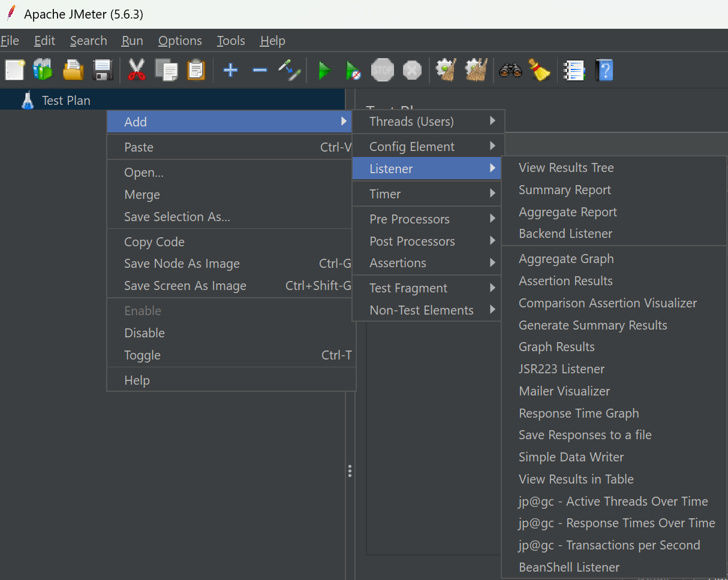Click the Search binoculars icon
The height and width of the screenshot is (580, 728).
tap(510, 70)
